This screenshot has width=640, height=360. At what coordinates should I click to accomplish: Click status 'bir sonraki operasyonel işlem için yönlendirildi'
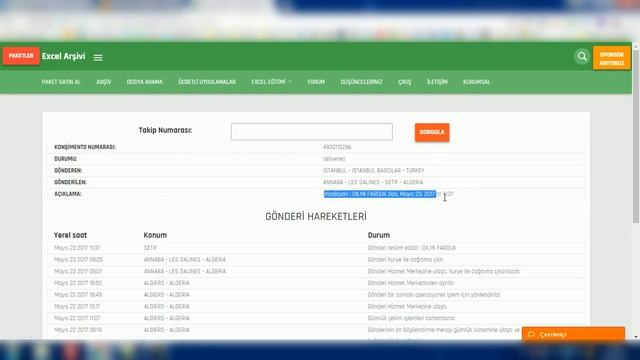(x=434, y=295)
